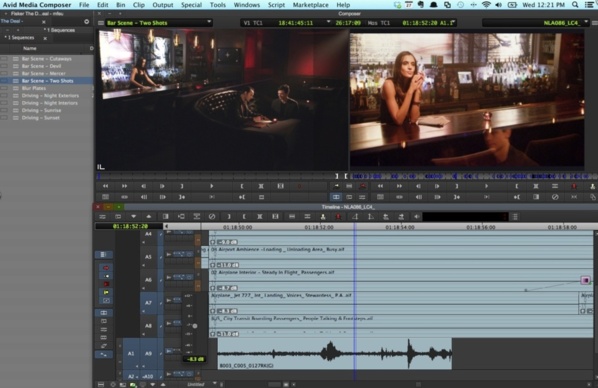Open the V1 TC1 timecode display dropdown
Screen dimensions: 598x388
(328, 22)
